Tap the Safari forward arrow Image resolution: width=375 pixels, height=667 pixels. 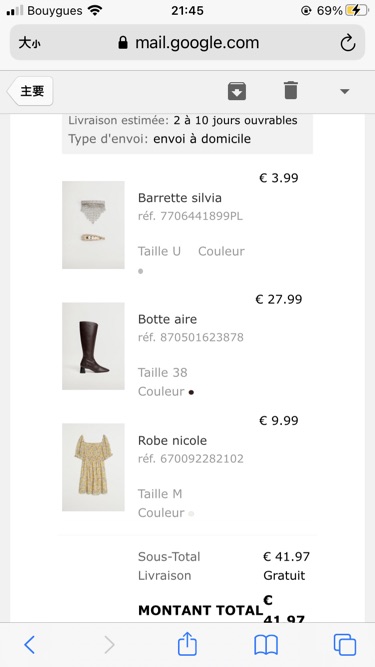(109, 645)
